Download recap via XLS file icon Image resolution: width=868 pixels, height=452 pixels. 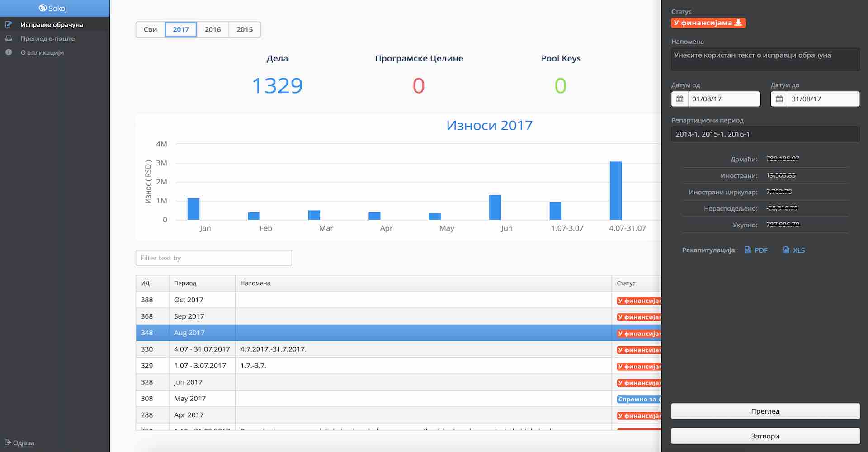[x=786, y=250]
